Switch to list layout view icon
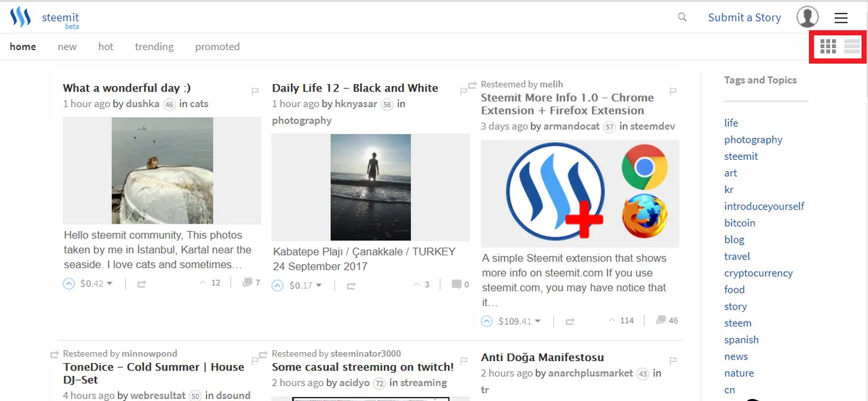This screenshot has width=868, height=401. point(852,46)
